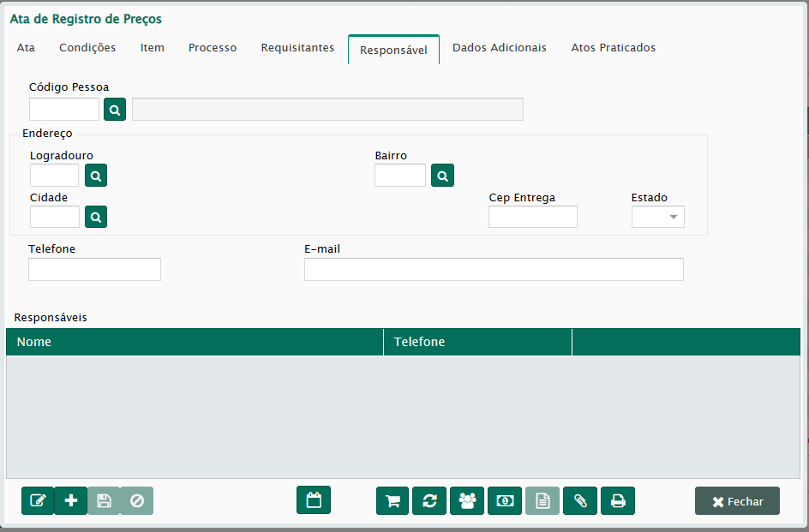The image size is (809, 532).
Task: Open the calendar icon button
Action: click(314, 500)
